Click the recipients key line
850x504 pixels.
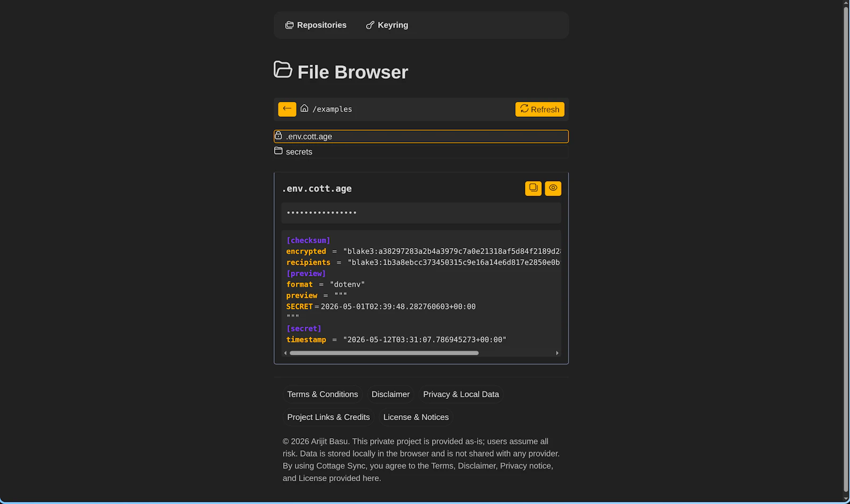pyautogui.click(x=423, y=262)
